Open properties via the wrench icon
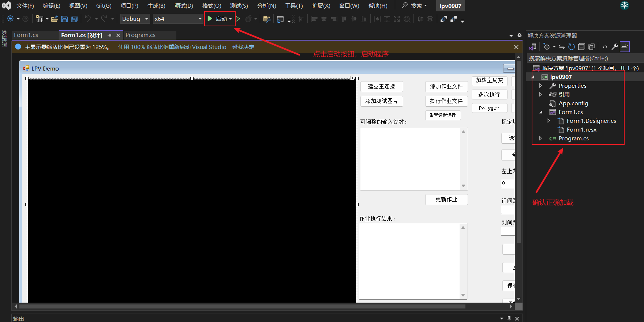Image resolution: width=644 pixels, height=322 pixels. pos(615,47)
